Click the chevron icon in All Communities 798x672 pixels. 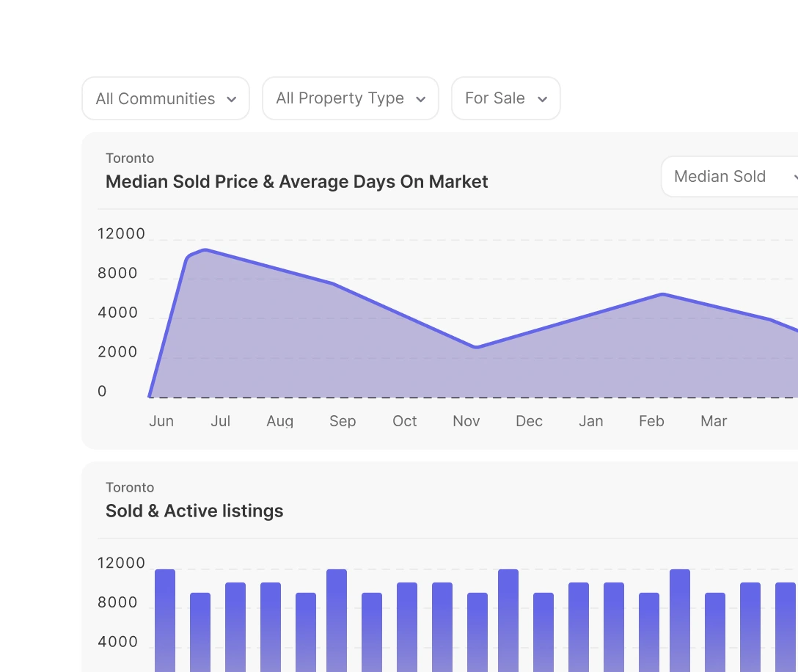coord(232,99)
